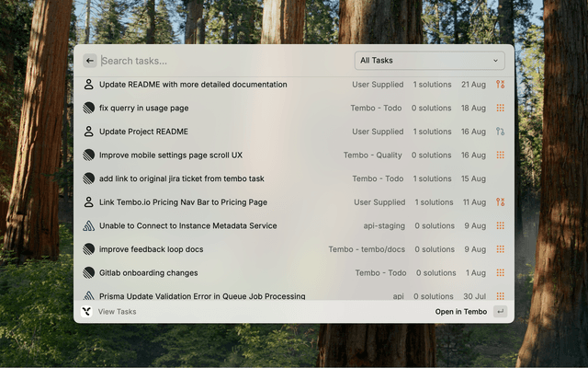The width and height of the screenshot is (588, 368).
Task: Click the round icon beside improve feedback loop docs
Action: pyautogui.click(x=89, y=249)
